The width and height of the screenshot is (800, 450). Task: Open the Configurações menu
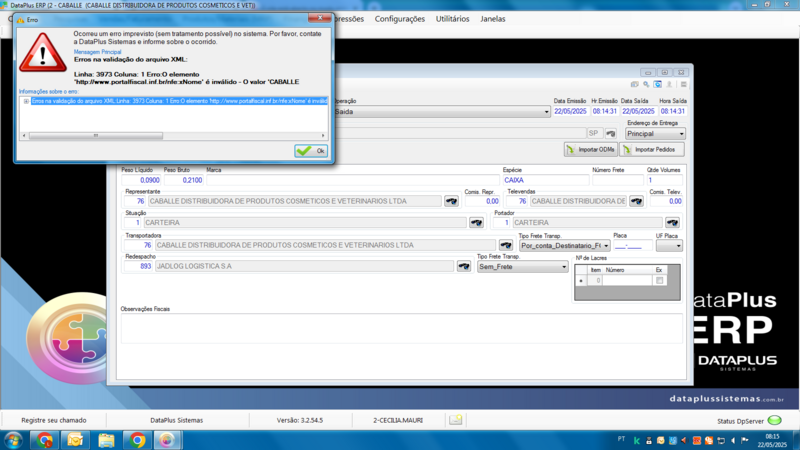point(399,19)
